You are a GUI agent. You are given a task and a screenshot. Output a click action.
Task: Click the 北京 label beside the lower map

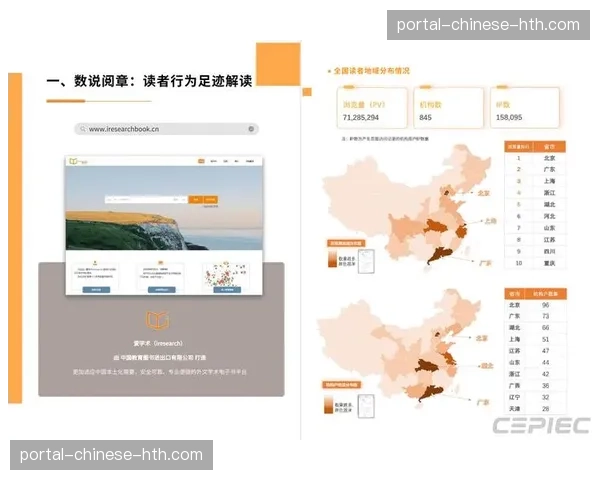(482, 338)
